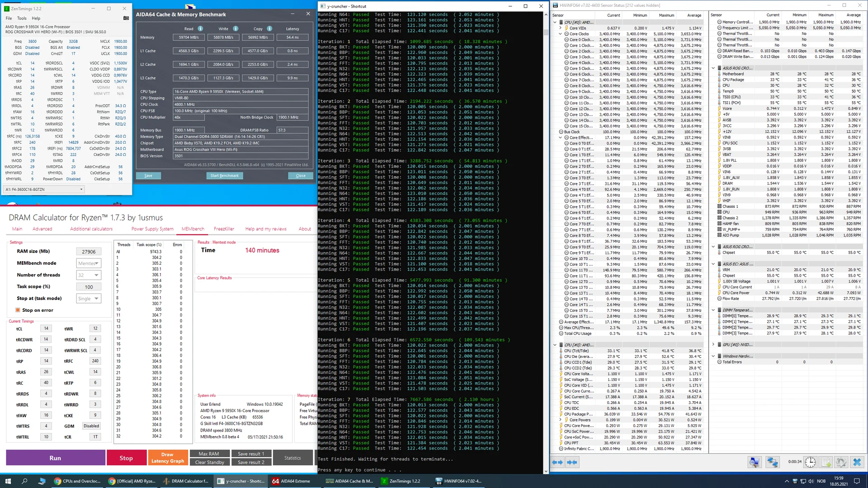The width and height of the screenshot is (868, 488).
Task: Click the purple Run button
Action: tap(55, 458)
